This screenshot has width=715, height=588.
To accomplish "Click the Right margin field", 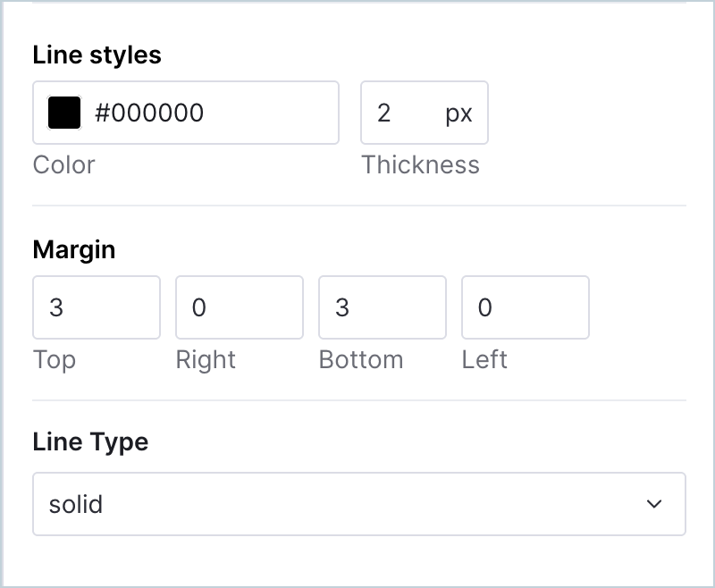I will click(240, 307).
